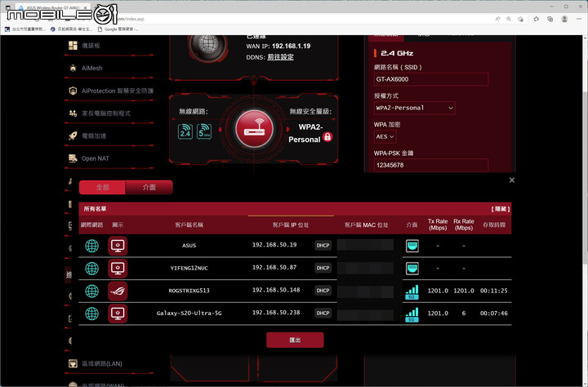This screenshot has height=387, width=588.
Task: Click the 2.4 GHz wireless band icon
Action: tap(185, 131)
